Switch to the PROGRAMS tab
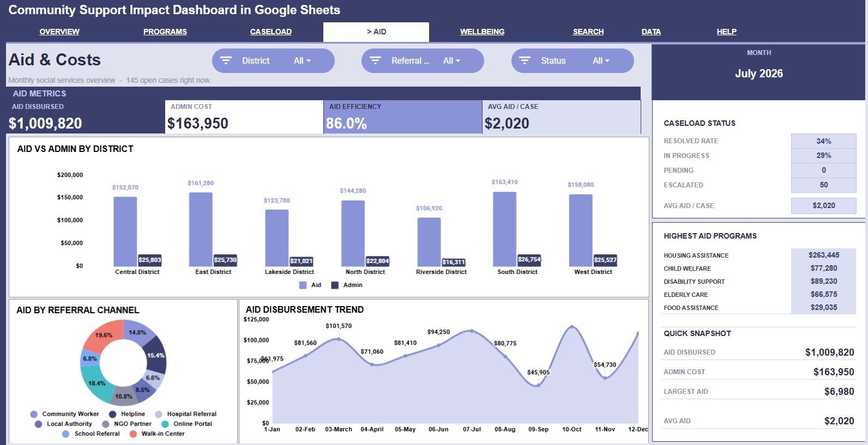 pos(165,32)
